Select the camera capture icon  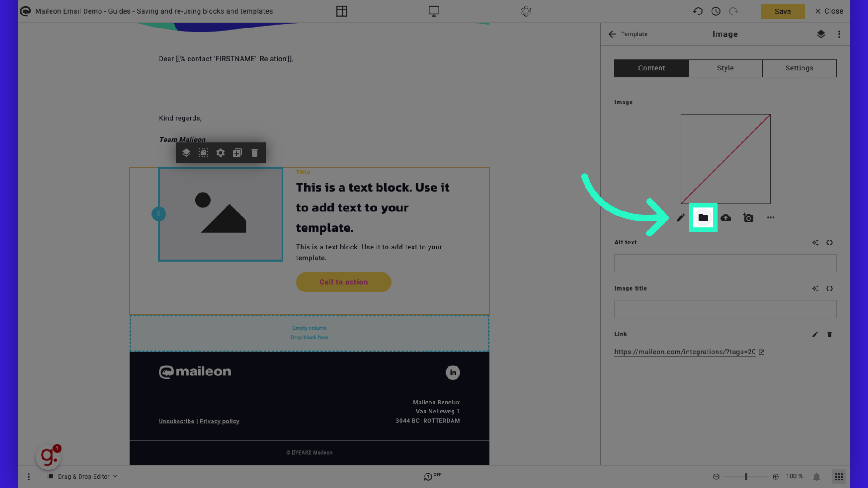[748, 217]
